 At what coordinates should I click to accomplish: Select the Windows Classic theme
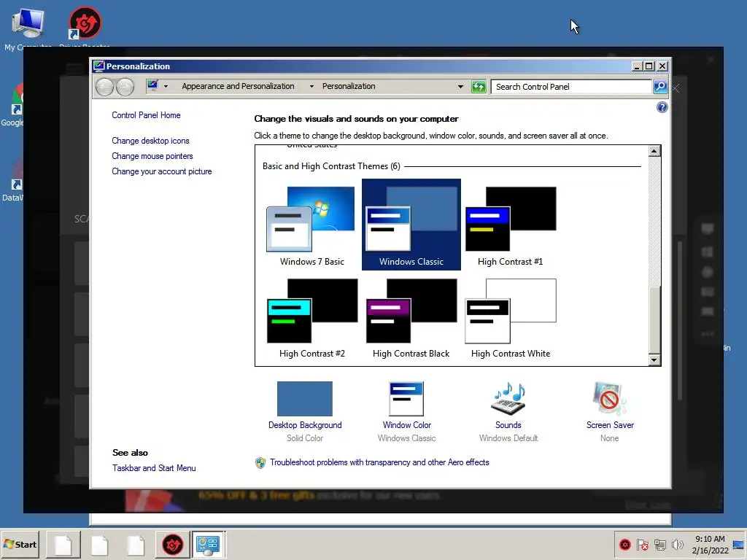click(411, 225)
